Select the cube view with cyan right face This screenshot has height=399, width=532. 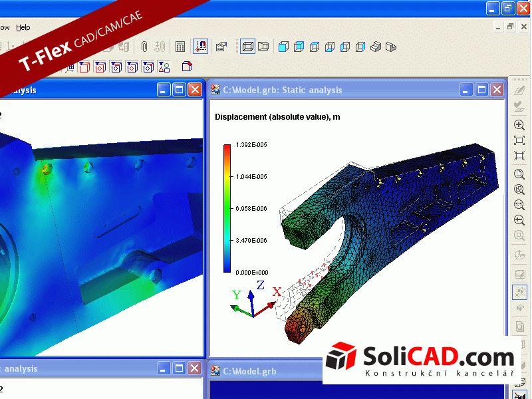pos(360,47)
